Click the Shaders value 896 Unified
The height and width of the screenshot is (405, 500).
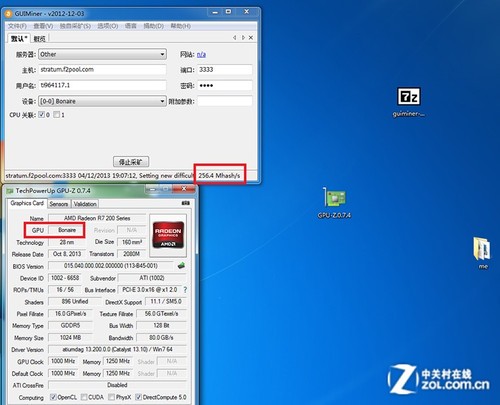(x=75, y=302)
